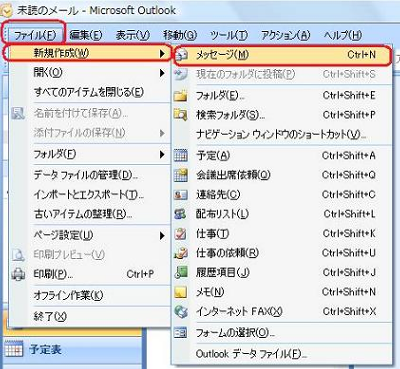The image size is (400, 369).
Task: Open the ファイル(F) menu
Action: point(35,35)
